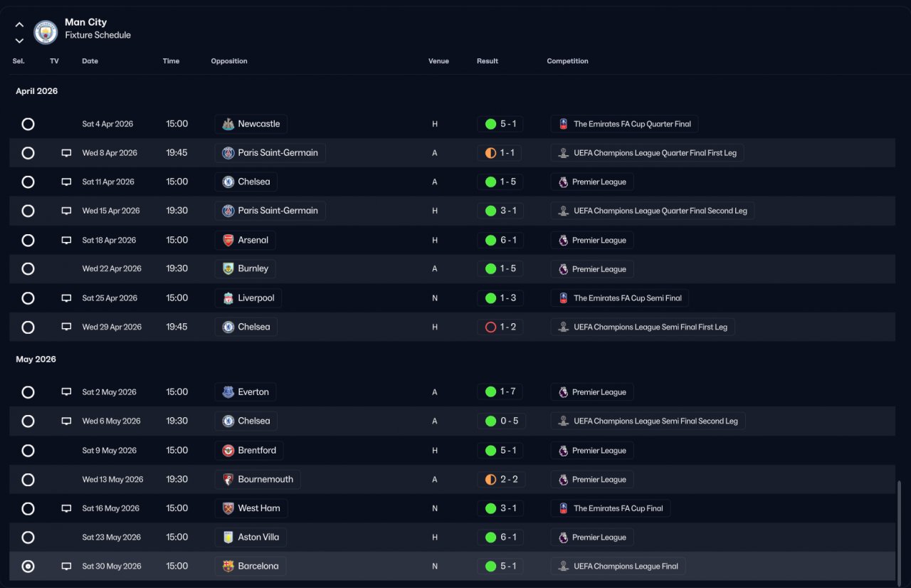Open Chelsea from the Sat 11 Apr fixture
This screenshot has width=911, height=588.
coord(246,182)
